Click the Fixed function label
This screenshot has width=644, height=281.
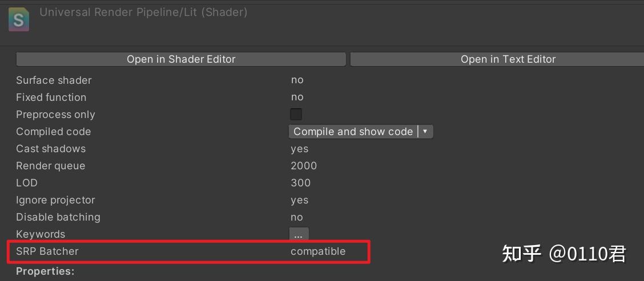tap(51, 97)
